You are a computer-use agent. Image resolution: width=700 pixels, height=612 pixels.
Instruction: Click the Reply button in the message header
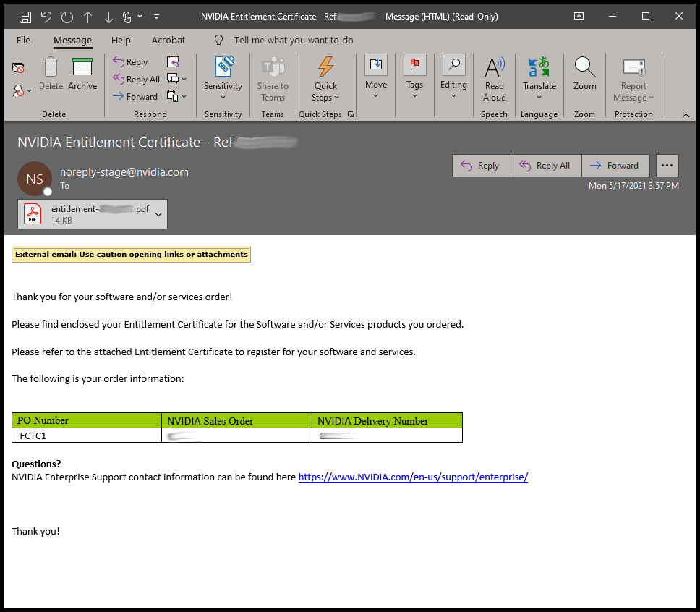(x=482, y=166)
